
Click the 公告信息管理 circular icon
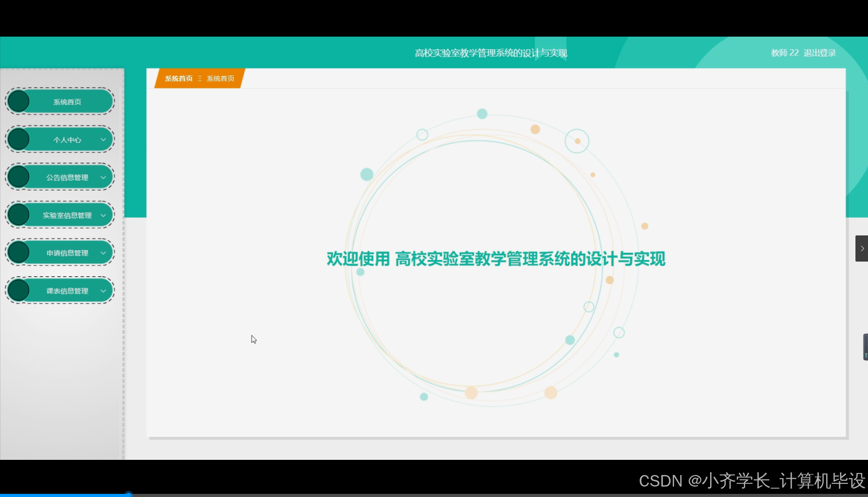point(19,177)
